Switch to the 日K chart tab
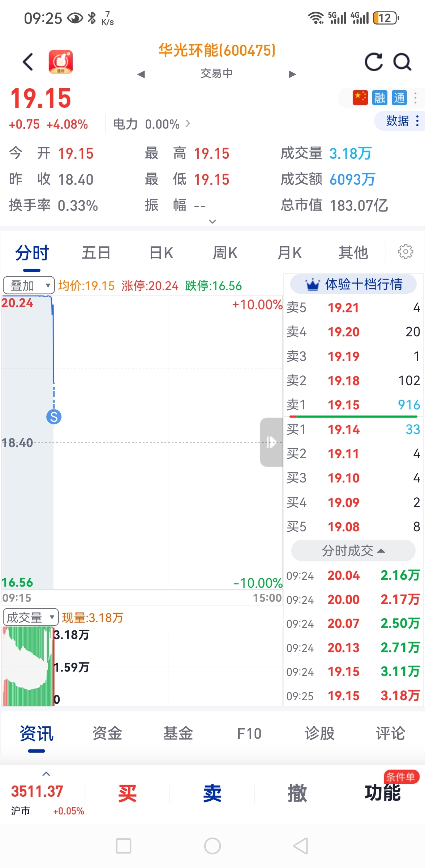 click(161, 253)
